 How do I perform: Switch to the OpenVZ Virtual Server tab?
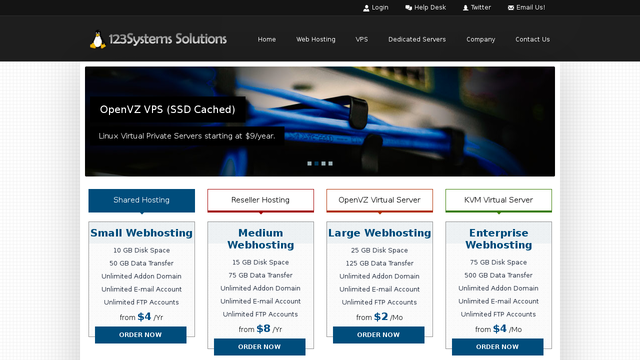pyautogui.click(x=379, y=200)
